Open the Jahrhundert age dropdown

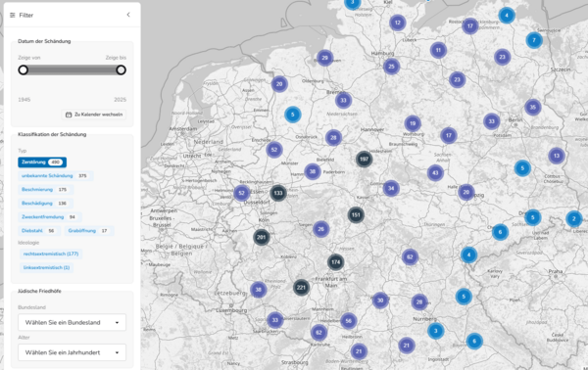72,352
